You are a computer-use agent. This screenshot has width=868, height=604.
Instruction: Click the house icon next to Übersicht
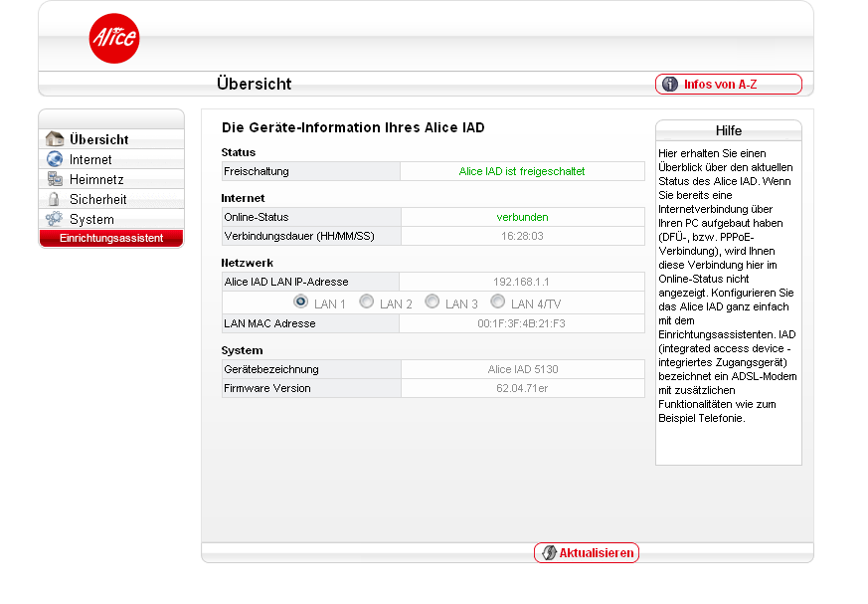pyautogui.click(x=55, y=138)
